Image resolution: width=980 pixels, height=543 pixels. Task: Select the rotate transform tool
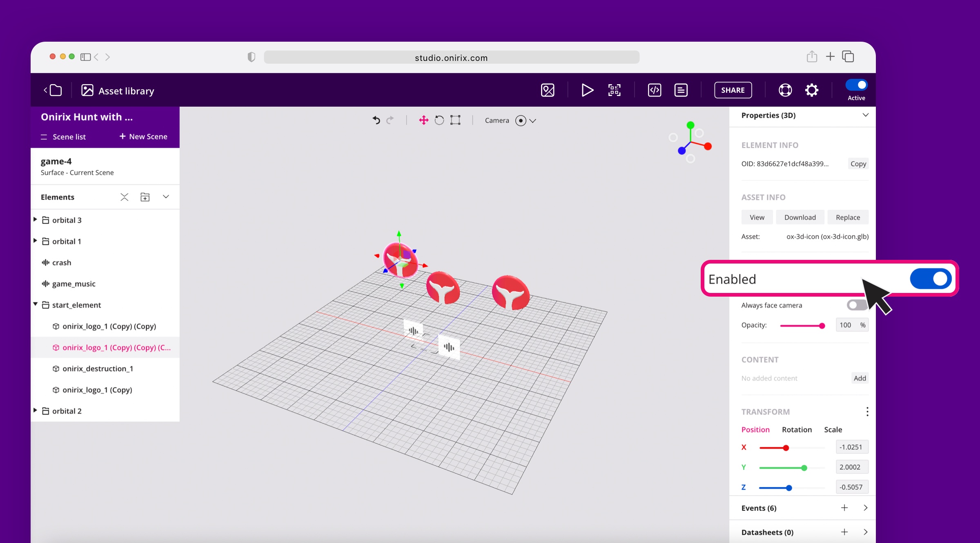click(439, 120)
